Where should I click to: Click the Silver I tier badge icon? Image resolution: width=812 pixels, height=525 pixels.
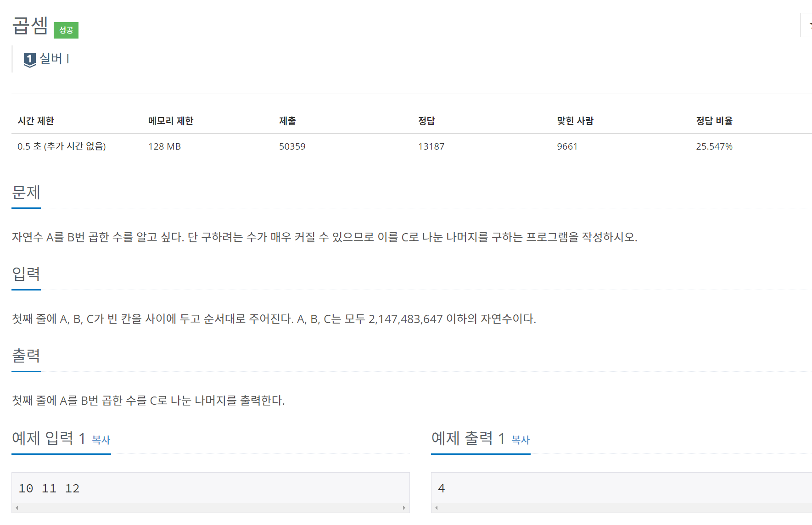pos(30,60)
